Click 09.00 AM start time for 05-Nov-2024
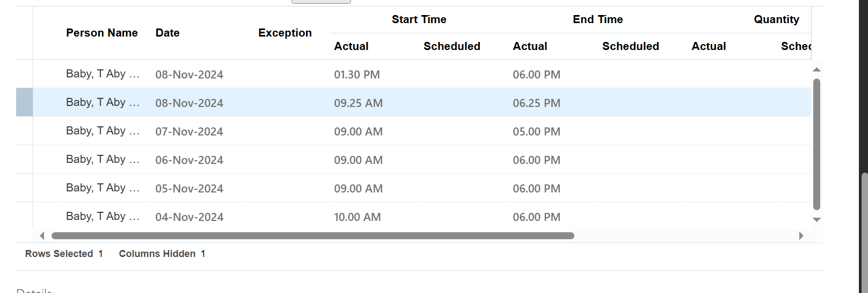868x293 pixels. click(x=359, y=189)
